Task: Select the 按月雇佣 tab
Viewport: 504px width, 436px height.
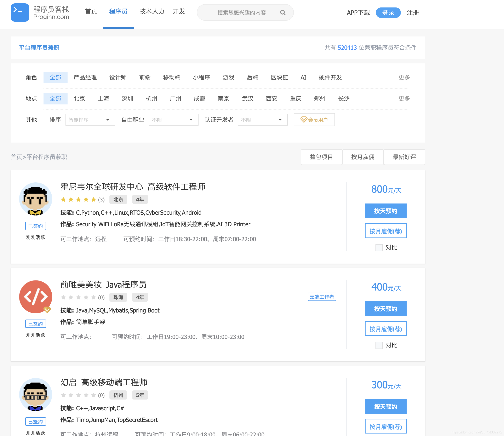Action: (363, 157)
